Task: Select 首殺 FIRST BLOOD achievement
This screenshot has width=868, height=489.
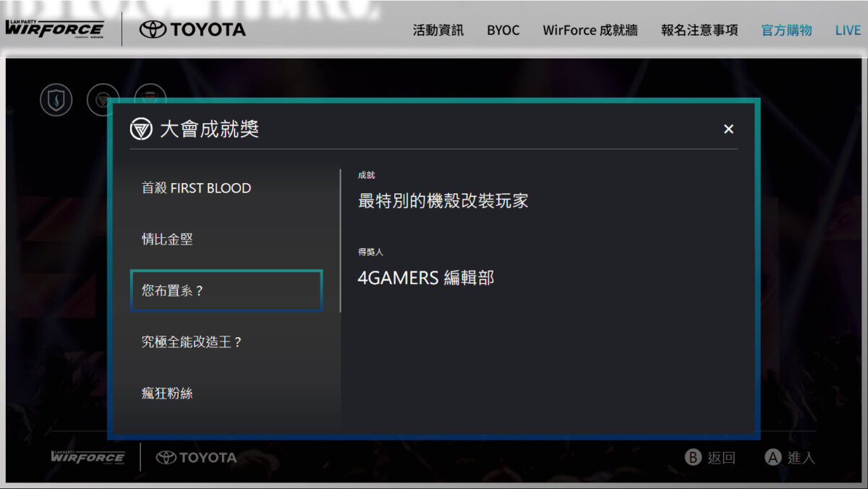Action: [x=196, y=188]
